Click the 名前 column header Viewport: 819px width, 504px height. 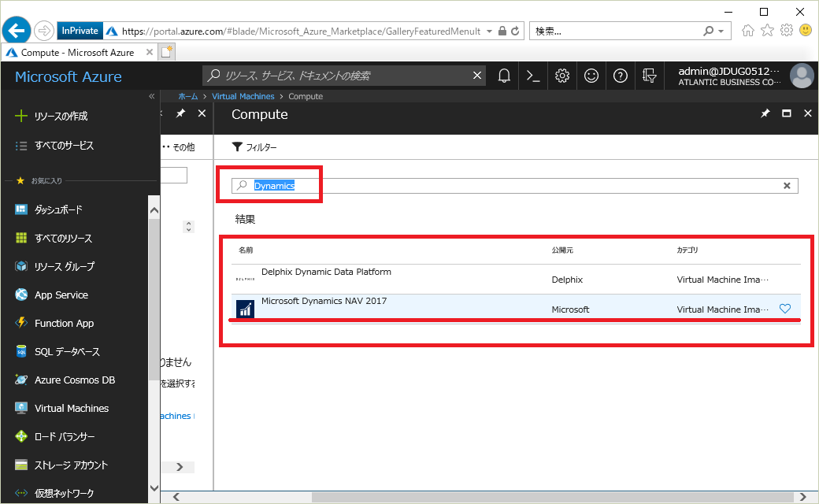[x=246, y=250]
